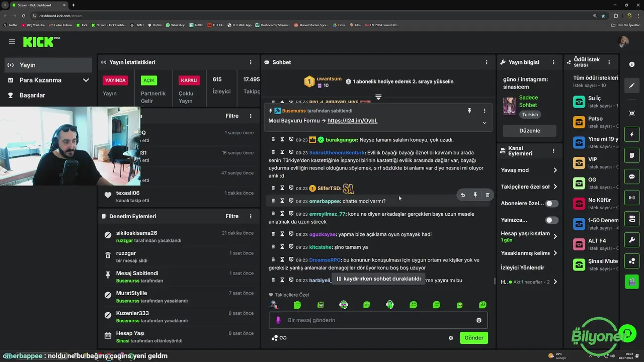Toggle the Abonelere özel switch
This screenshot has height=362, width=644.
(x=552, y=204)
